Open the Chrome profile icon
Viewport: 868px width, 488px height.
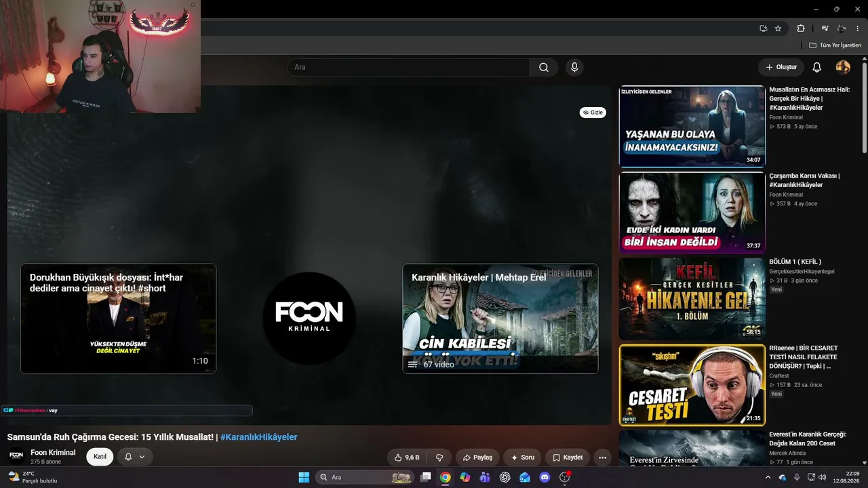[x=842, y=28]
